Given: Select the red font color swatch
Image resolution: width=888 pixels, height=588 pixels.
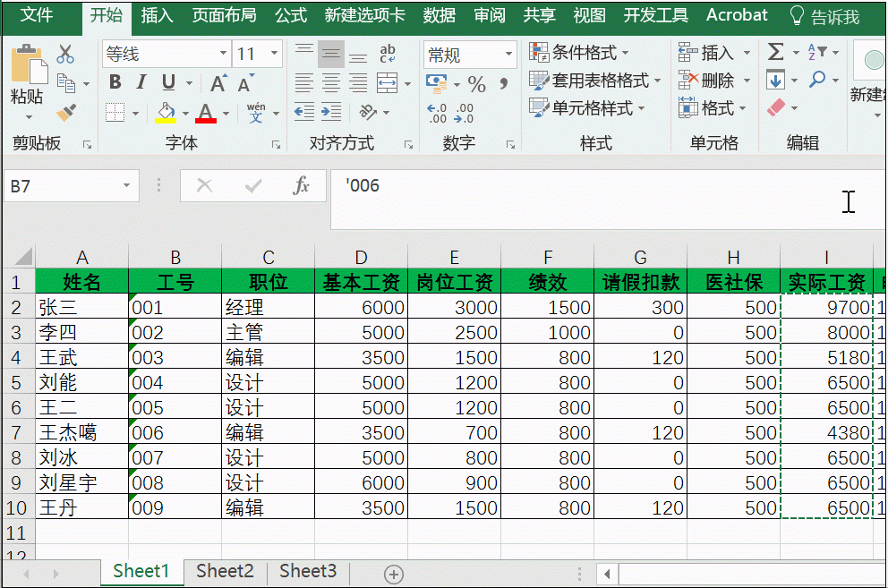Looking at the screenshot, I should [x=206, y=119].
